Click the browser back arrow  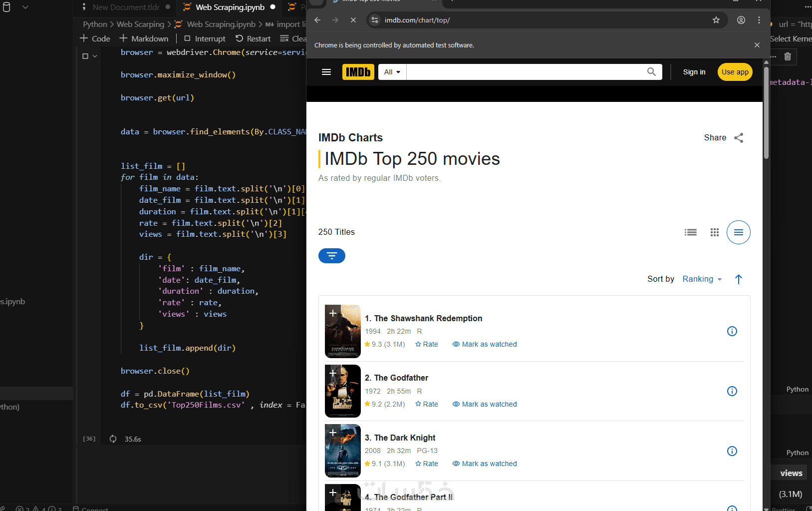pyautogui.click(x=317, y=20)
